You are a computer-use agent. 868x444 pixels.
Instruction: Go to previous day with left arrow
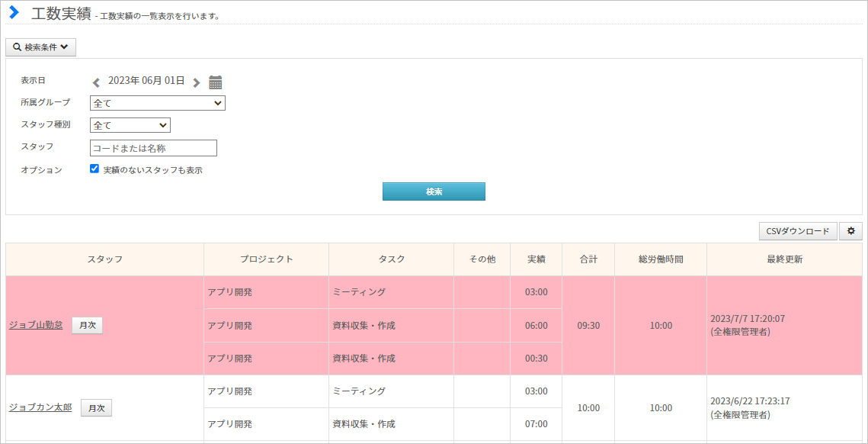(96, 82)
